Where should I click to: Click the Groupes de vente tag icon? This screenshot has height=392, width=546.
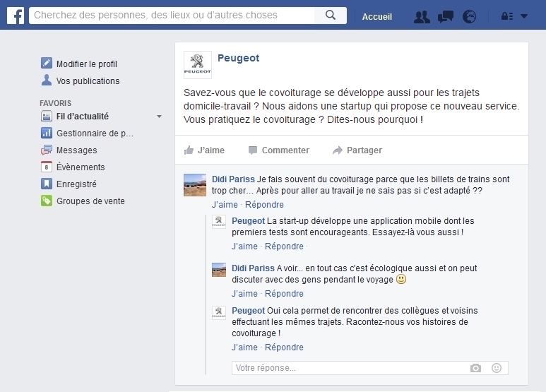tap(47, 201)
